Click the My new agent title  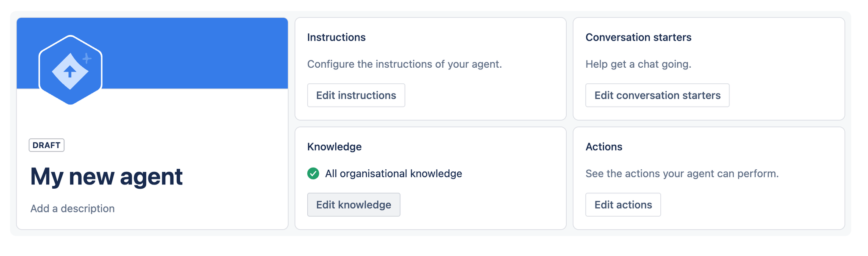pos(106,176)
